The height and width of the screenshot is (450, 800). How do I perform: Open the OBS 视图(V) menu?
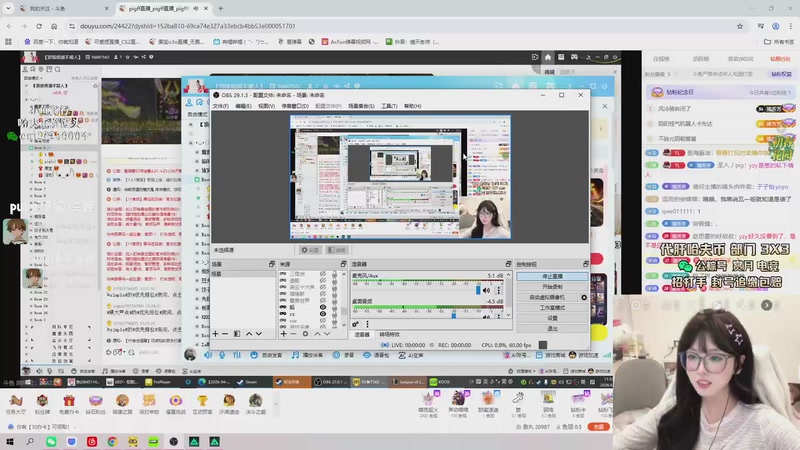pos(266,106)
